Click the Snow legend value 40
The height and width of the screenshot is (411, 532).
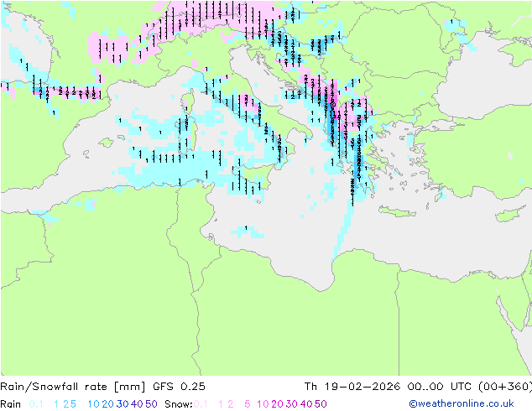click(x=306, y=404)
